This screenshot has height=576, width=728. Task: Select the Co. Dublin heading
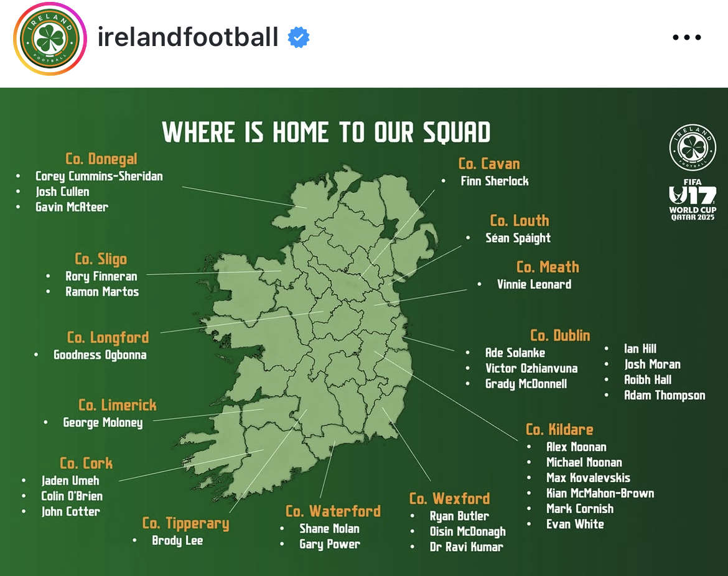pos(560,335)
